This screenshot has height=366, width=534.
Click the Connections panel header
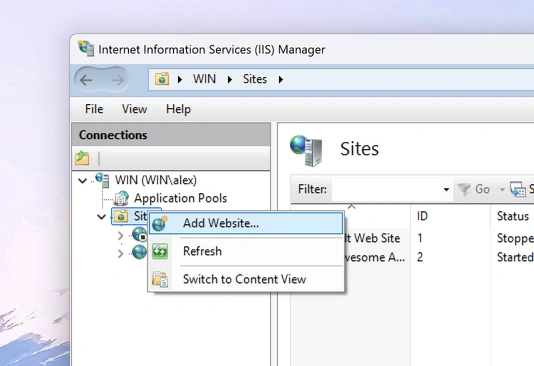coord(171,135)
